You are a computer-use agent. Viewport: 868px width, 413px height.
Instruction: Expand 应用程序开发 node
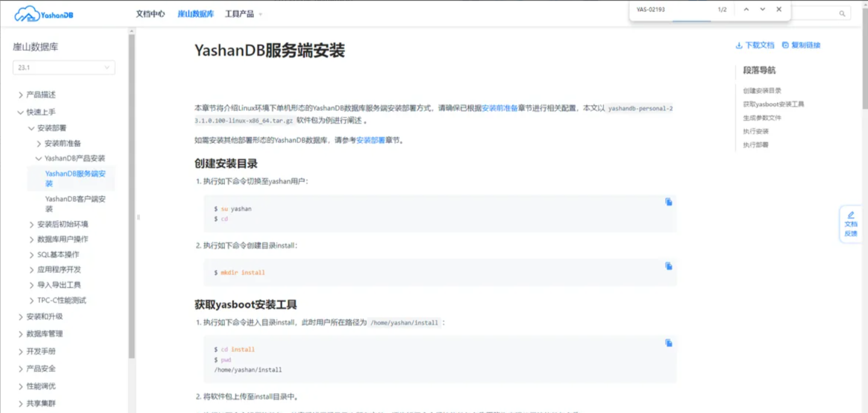[x=32, y=270]
